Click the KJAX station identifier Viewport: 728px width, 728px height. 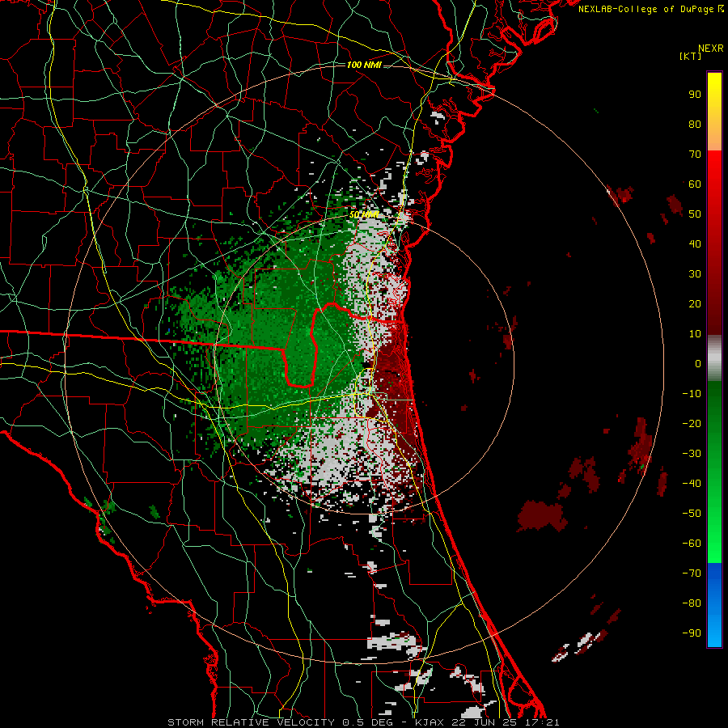[429, 722]
